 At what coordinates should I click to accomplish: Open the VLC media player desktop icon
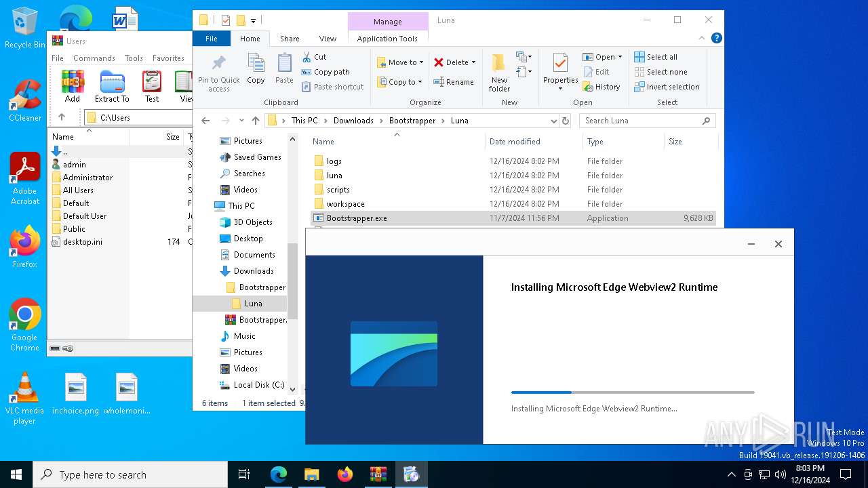24,399
